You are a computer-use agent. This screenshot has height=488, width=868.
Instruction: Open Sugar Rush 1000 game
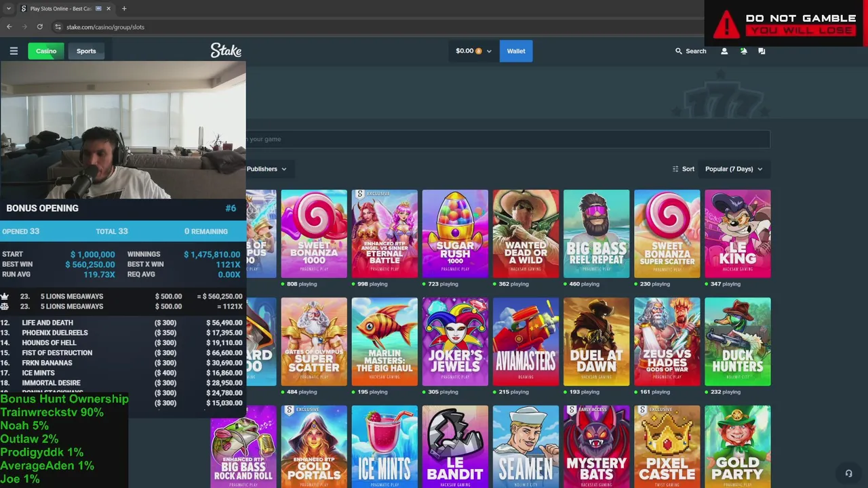[x=455, y=234]
